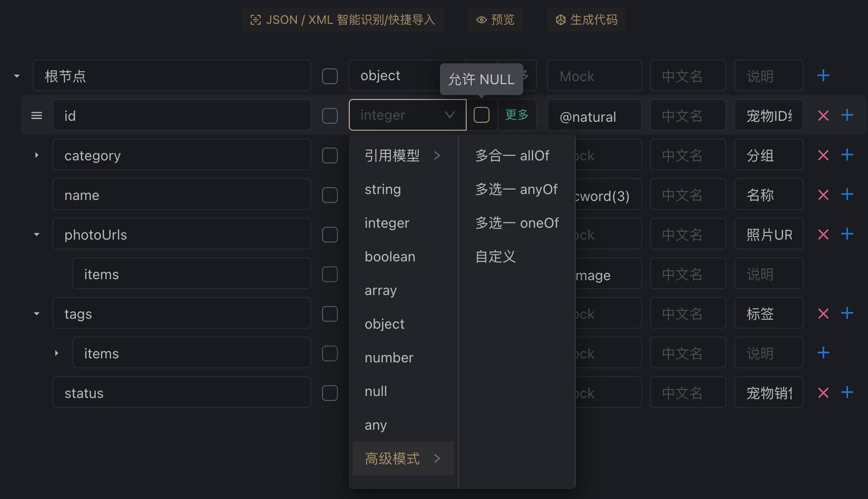The height and width of the screenshot is (499, 868).
Task: Collapse the photoUrls node
Action: point(37,234)
